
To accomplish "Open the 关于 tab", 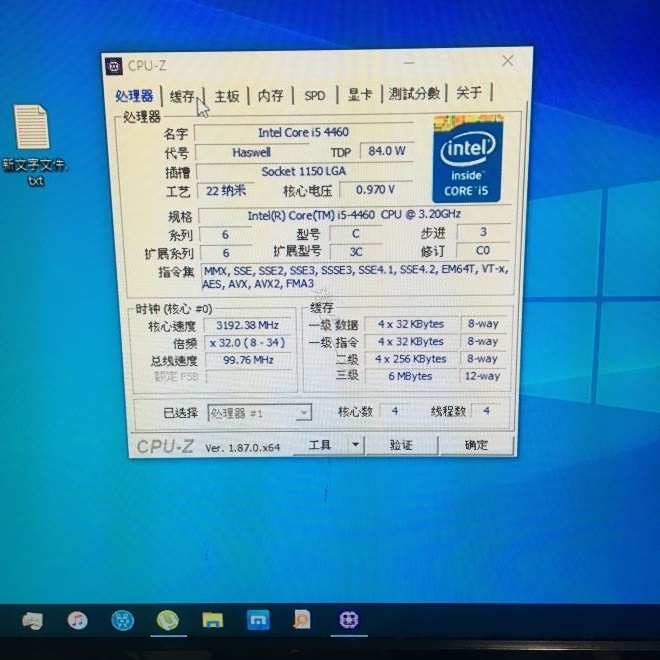I will coord(469,93).
